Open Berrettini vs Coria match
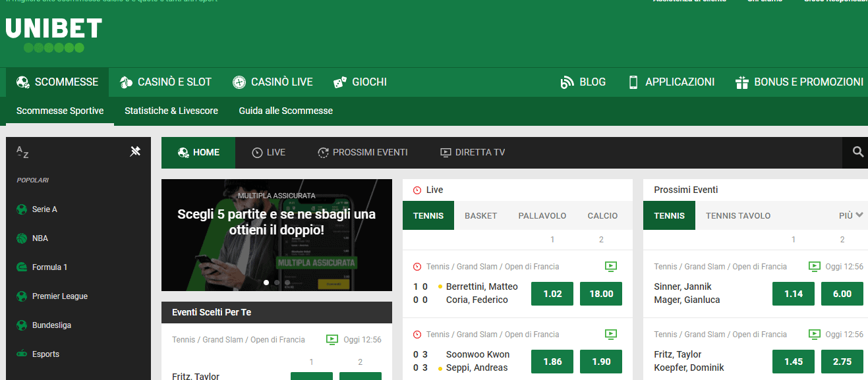This screenshot has width=868, height=380. [482, 293]
